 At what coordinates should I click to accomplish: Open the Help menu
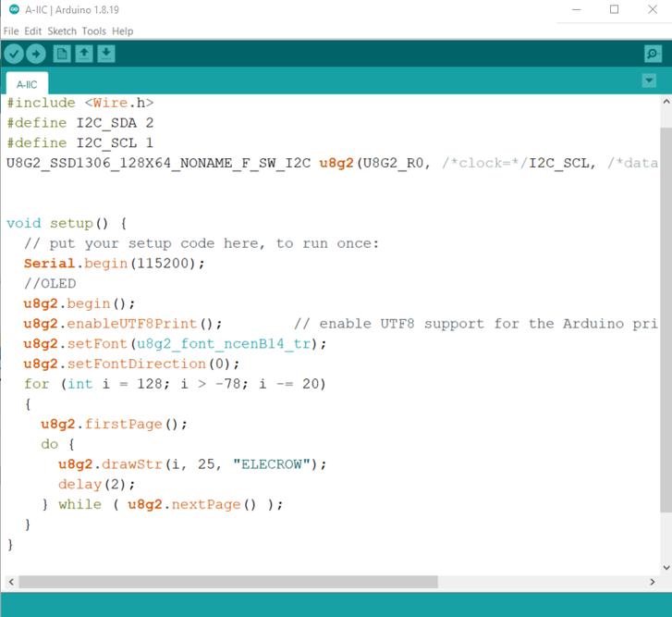(x=123, y=31)
